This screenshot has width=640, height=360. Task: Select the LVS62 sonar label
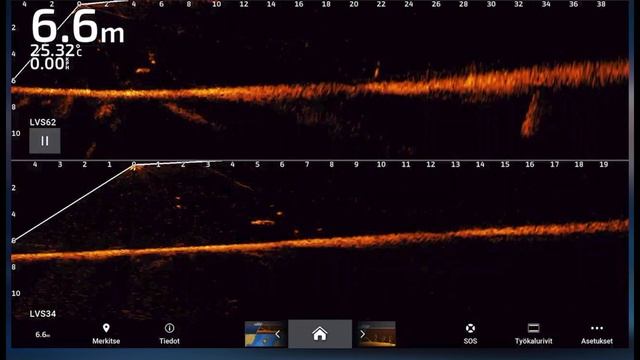43,122
